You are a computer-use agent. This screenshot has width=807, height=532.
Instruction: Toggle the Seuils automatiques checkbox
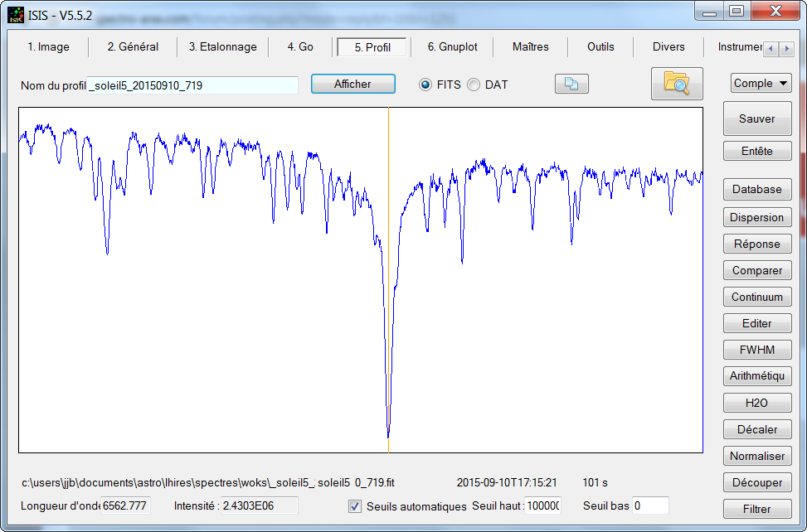coord(355,506)
